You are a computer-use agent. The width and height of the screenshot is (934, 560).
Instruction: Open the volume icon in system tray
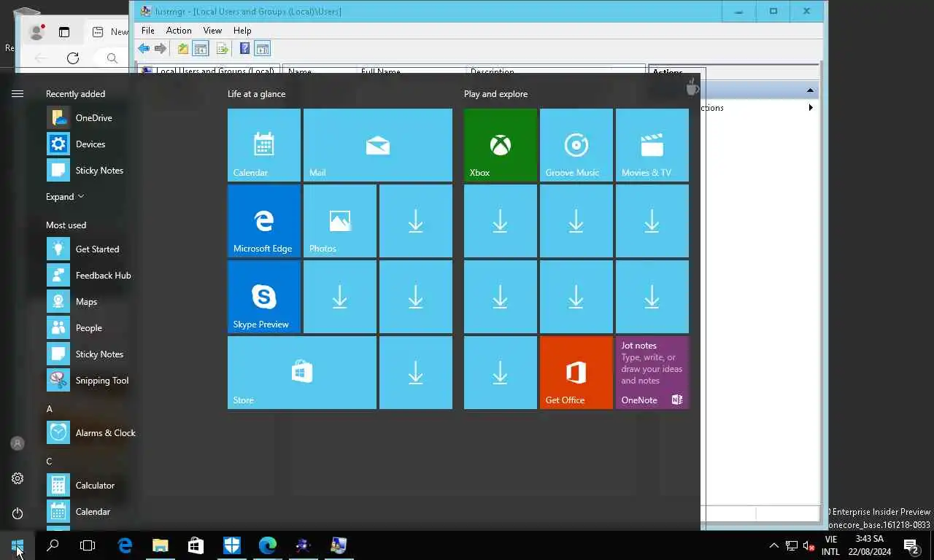click(x=808, y=545)
